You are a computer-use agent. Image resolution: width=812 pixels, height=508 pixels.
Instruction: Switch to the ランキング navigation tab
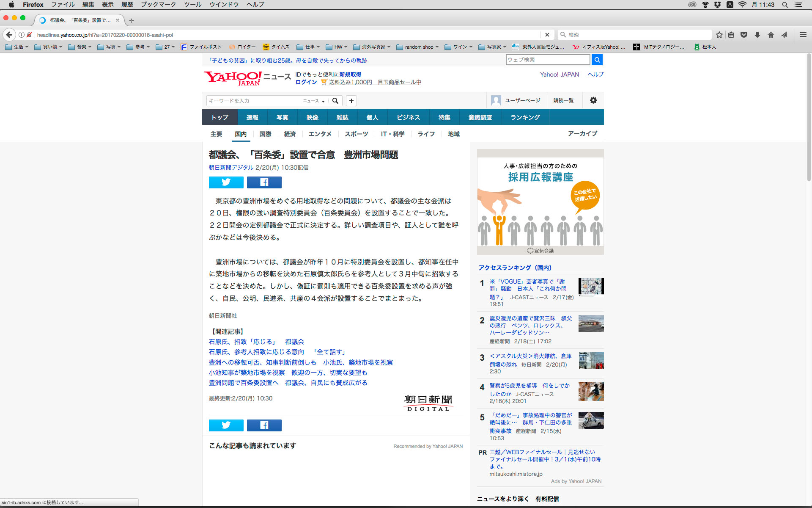pyautogui.click(x=525, y=117)
